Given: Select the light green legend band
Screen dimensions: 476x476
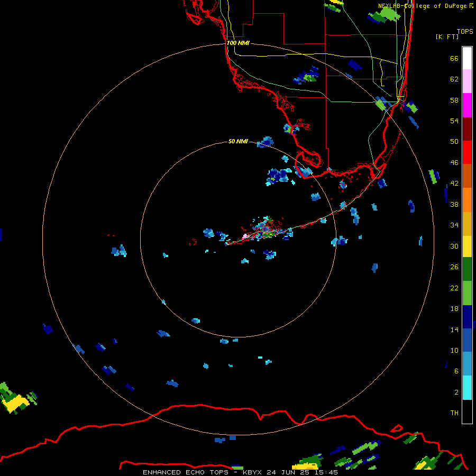Looking at the screenshot, I should click(467, 293).
